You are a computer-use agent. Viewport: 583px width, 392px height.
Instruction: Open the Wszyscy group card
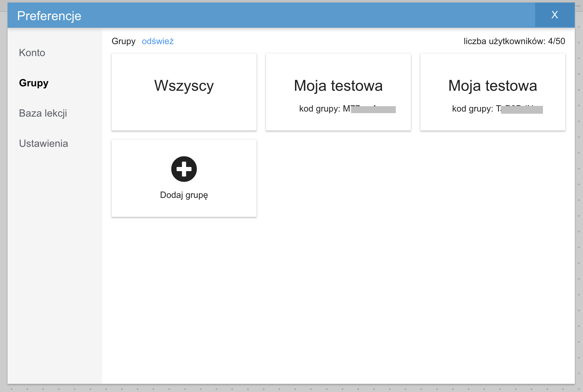click(x=184, y=92)
